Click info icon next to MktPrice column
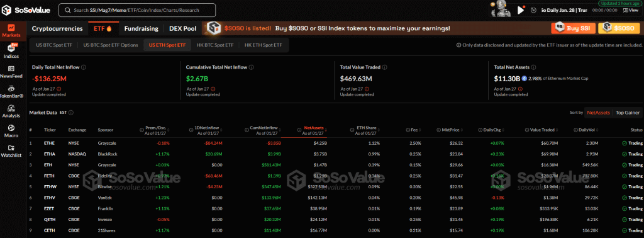Viewport: 644px width, 238px height. coord(438,130)
